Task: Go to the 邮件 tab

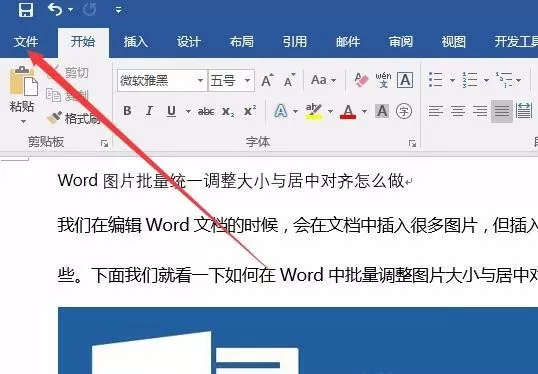Action: click(x=348, y=42)
